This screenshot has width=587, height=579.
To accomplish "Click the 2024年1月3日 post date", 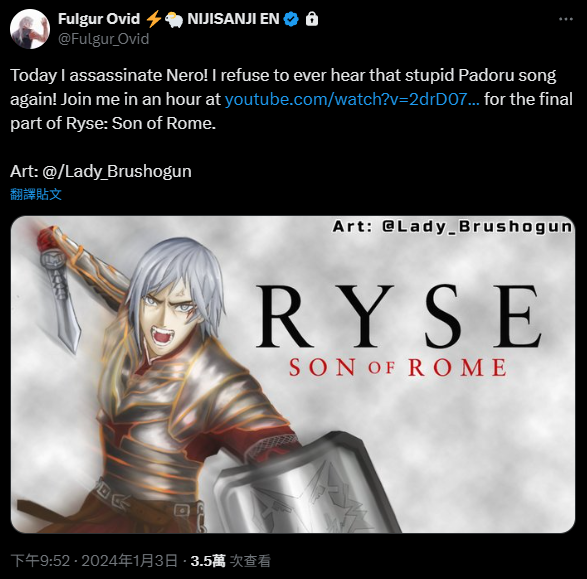I will tap(130, 560).
